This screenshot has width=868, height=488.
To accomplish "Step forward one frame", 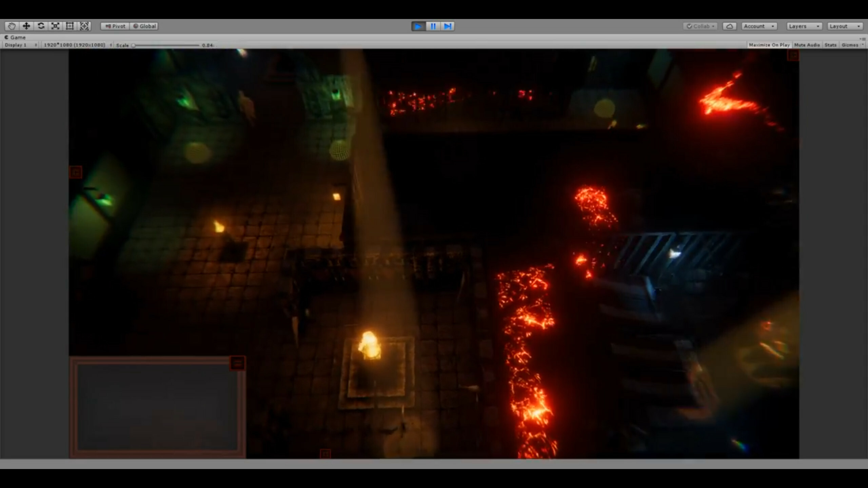I will click(x=448, y=26).
